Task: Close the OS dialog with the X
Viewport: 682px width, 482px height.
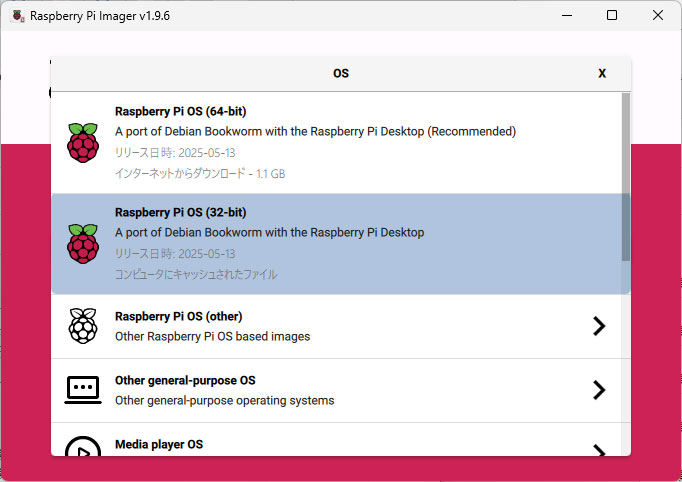Action: 602,73
